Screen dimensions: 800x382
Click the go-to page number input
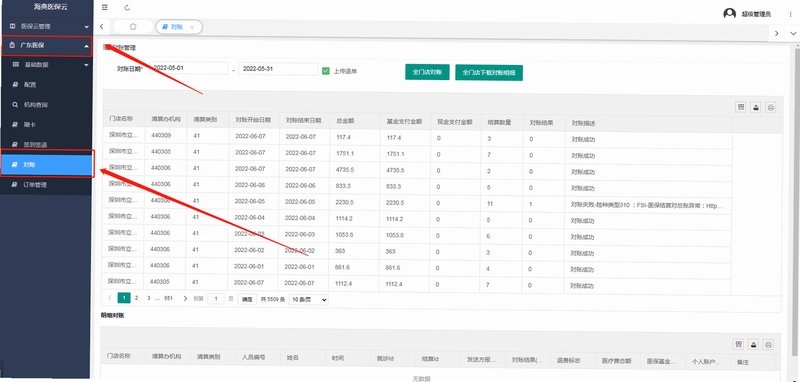(x=216, y=299)
